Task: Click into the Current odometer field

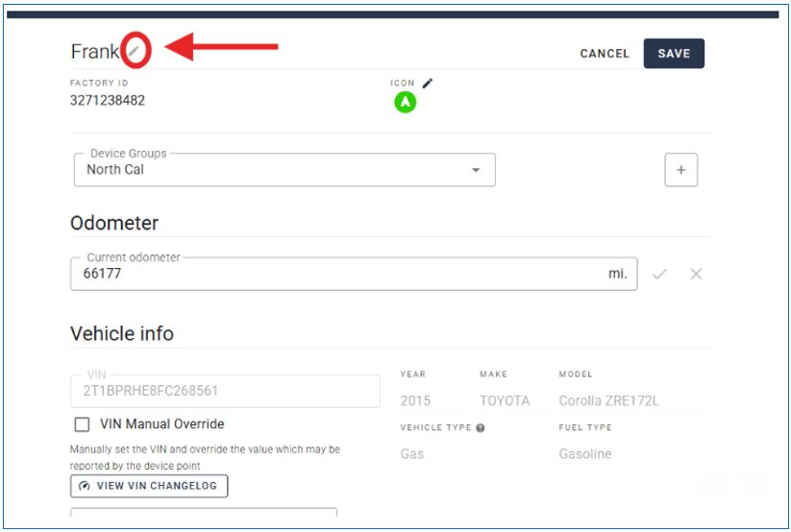Action: (336, 274)
